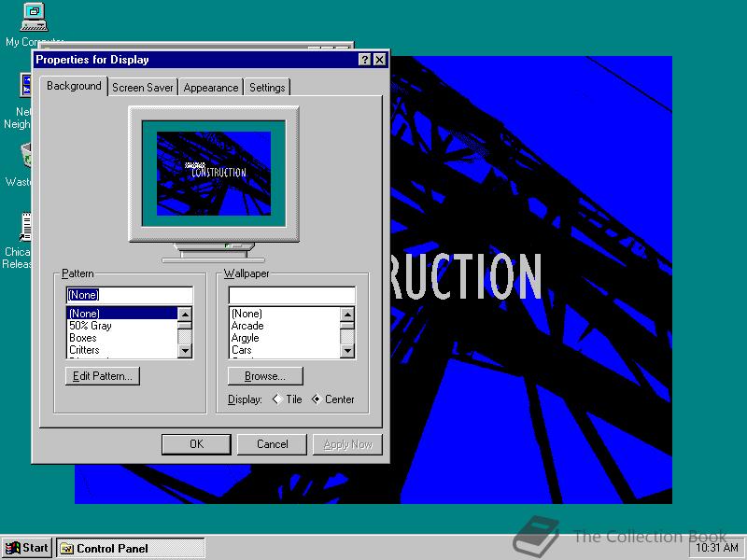Image resolution: width=747 pixels, height=560 pixels.
Task: Select (None) in the Wallpaper list
Action: tap(285, 314)
